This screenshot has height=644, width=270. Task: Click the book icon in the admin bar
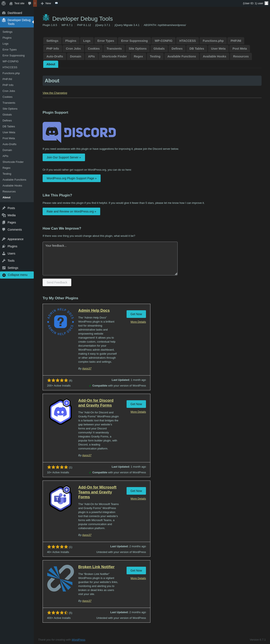57,3
